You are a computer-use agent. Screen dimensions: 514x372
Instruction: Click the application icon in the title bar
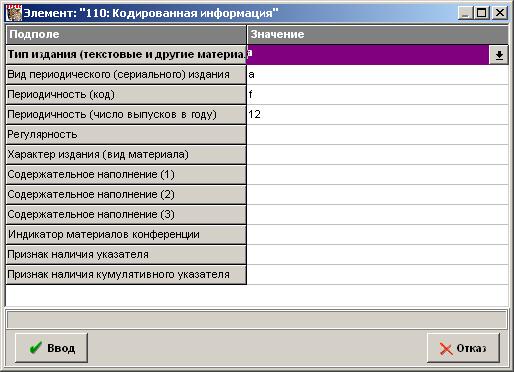pyautogui.click(x=14, y=13)
